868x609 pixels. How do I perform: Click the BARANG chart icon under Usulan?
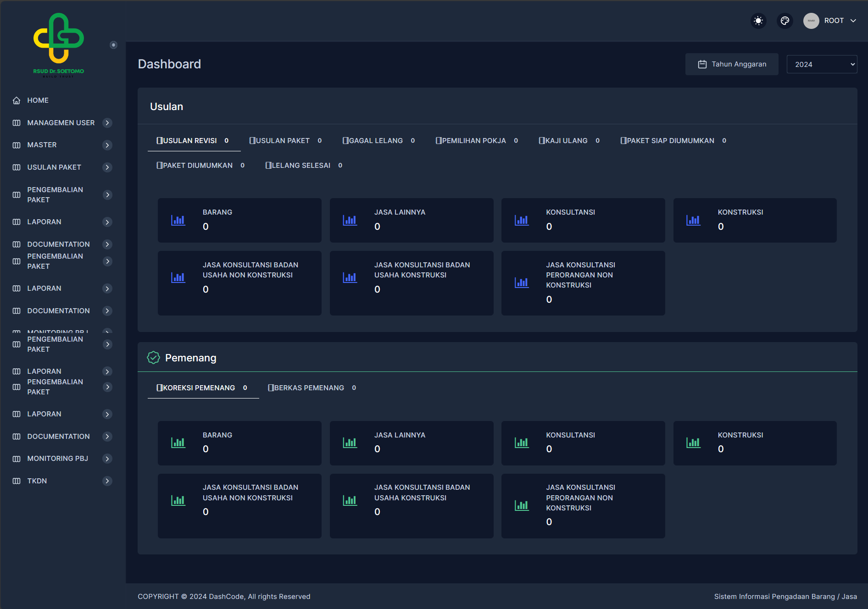pyautogui.click(x=178, y=220)
